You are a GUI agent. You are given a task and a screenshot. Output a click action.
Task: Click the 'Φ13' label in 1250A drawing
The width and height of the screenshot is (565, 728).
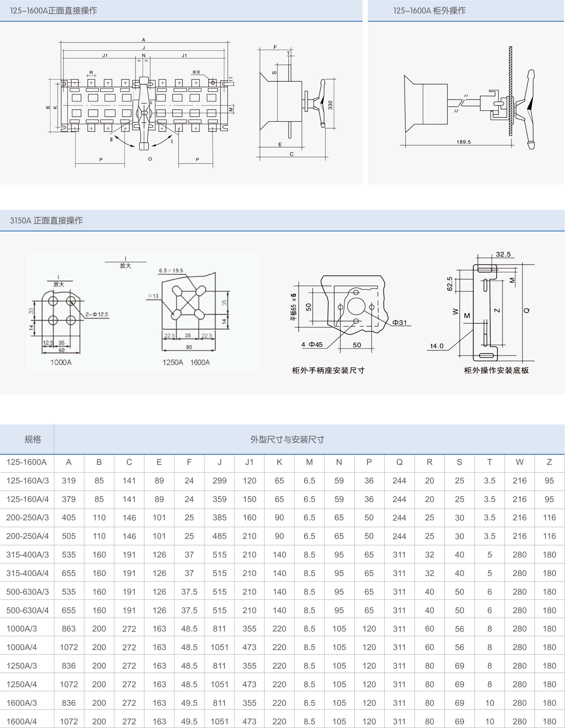tap(153, 296)
